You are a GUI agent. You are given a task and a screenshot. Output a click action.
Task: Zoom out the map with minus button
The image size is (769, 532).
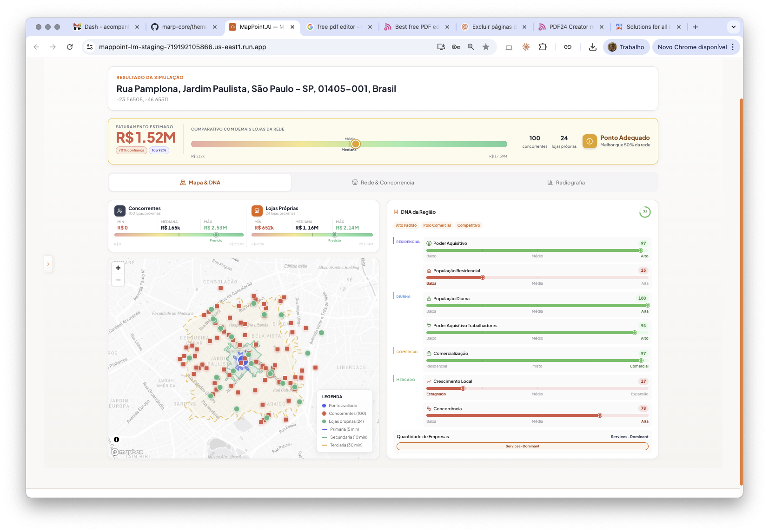pos(118,280)
